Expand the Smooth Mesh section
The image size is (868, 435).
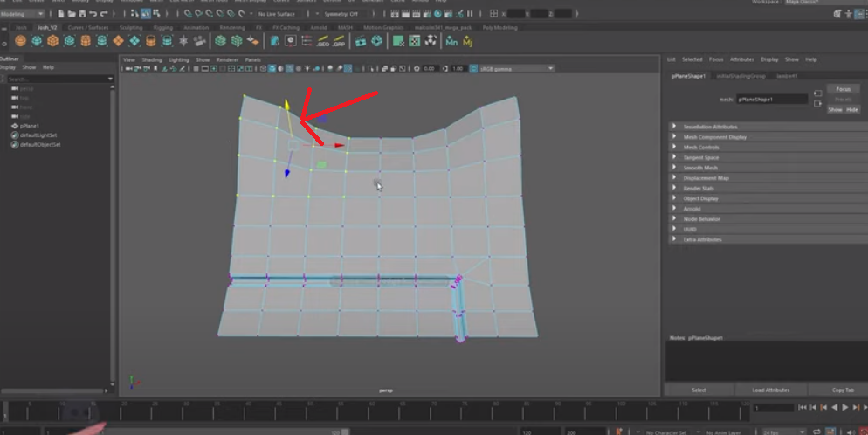click(x=699, y=168)
